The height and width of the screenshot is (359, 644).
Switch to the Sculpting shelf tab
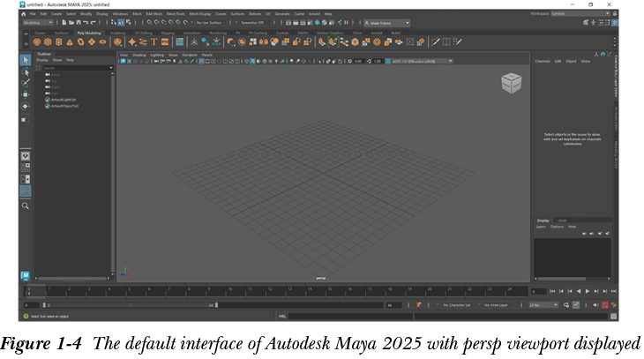pyautogui.click(x=116, y=33)
